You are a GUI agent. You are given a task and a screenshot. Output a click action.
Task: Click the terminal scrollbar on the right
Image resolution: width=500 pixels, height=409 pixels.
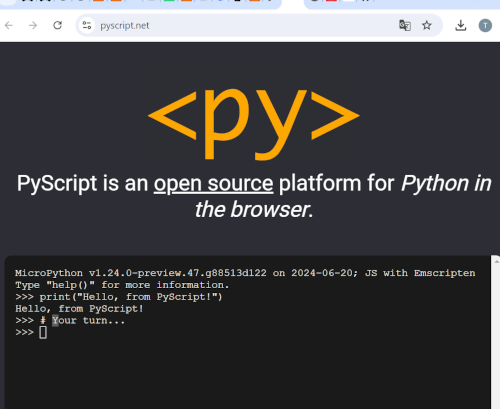click(x=495, y=332)
